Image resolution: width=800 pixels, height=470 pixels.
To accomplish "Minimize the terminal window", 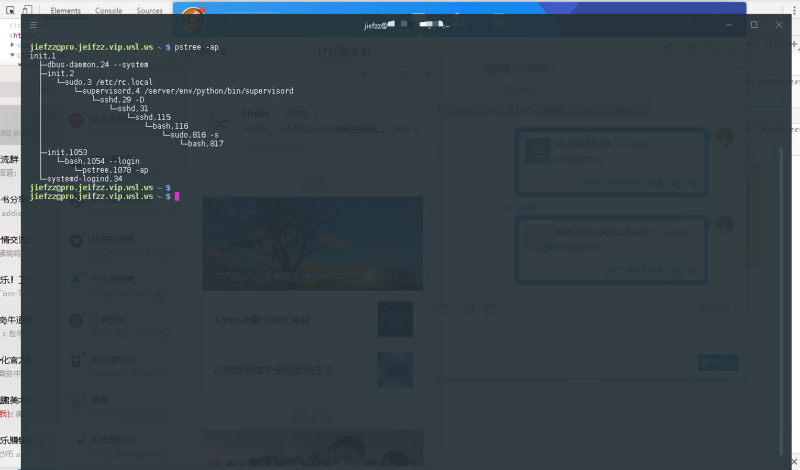I will tap(729, 24).
